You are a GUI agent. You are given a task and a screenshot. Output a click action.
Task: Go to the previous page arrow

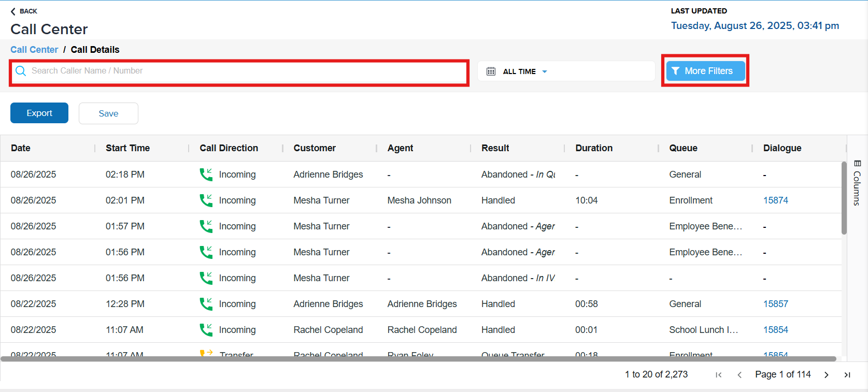tap(739, 375)
